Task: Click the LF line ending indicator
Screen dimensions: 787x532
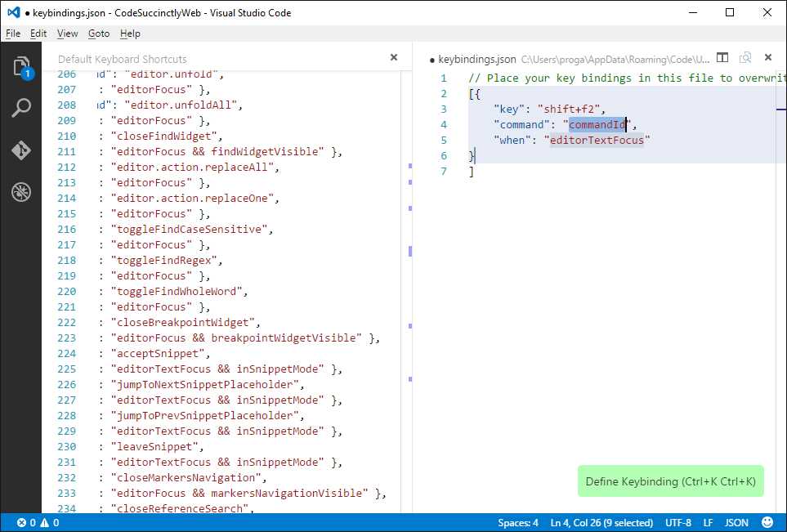Action: [x=708, y=522]
